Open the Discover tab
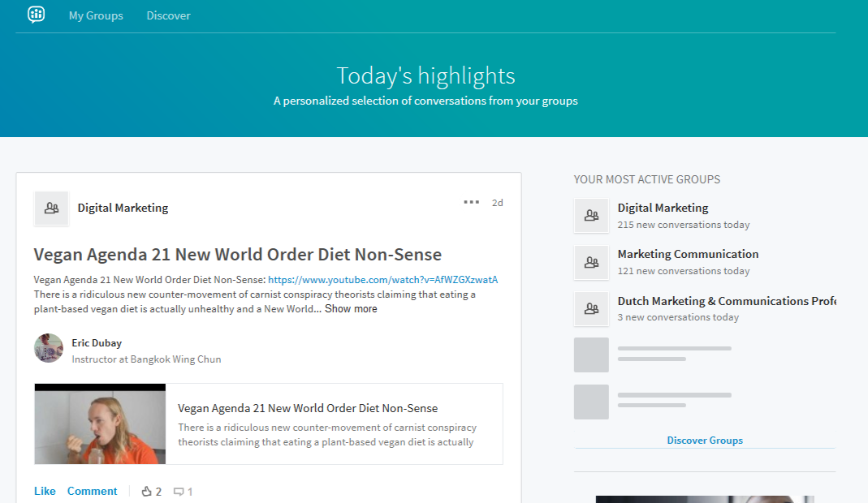This screenshot has height=503, width=868. coord(168,15)
